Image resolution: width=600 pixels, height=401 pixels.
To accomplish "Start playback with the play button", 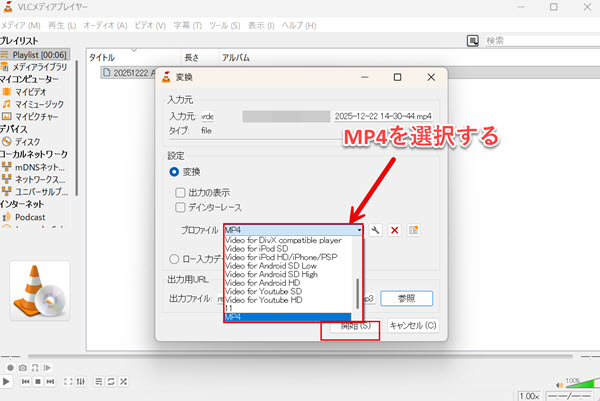I will 6,381.
